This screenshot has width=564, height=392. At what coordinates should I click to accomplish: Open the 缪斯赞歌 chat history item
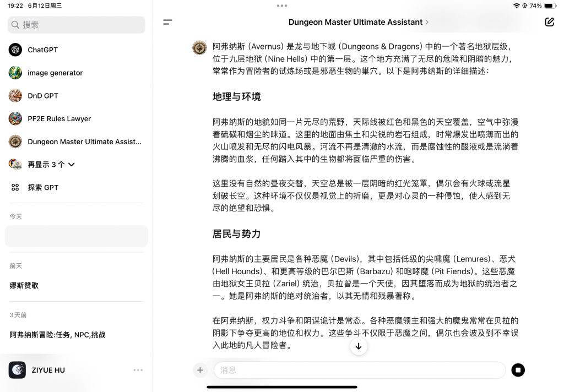[x=24, y=286]
